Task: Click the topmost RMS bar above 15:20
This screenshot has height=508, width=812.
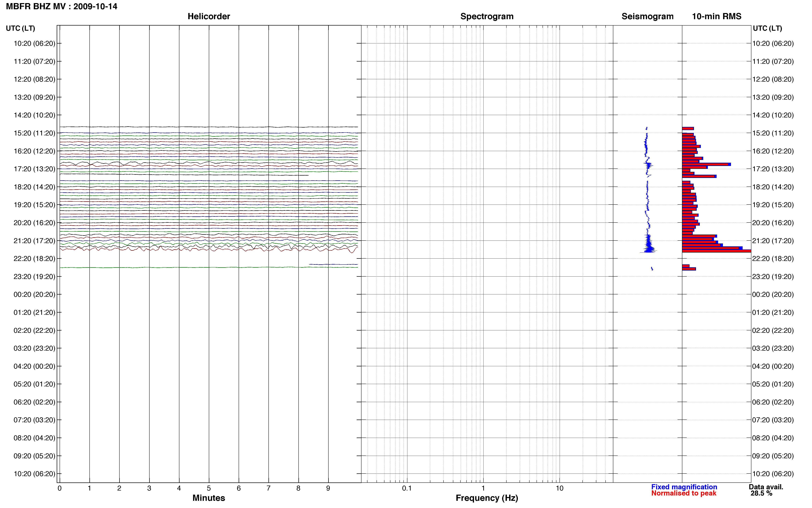Action: [688, 128]
